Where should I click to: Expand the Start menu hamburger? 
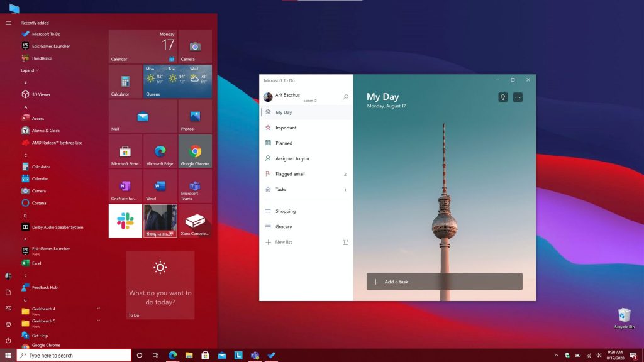[8, 23]
